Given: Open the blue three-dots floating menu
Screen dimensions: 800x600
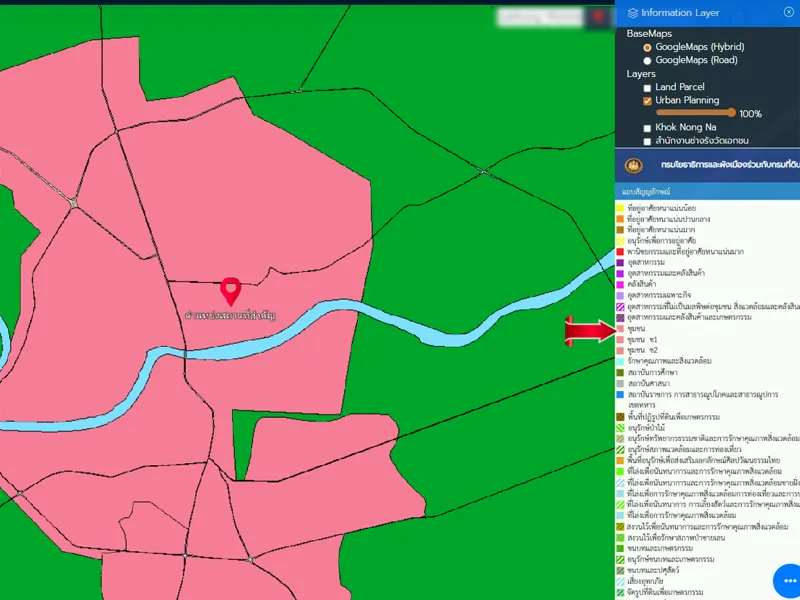Looking at the screenshot, I should pyautogui.click(x=790, y=582).
